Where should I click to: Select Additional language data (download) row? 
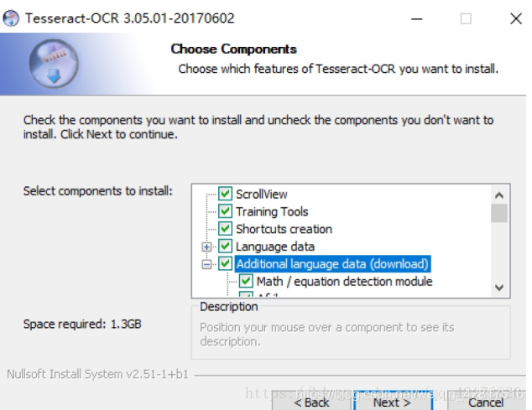[x=332, y=264]
